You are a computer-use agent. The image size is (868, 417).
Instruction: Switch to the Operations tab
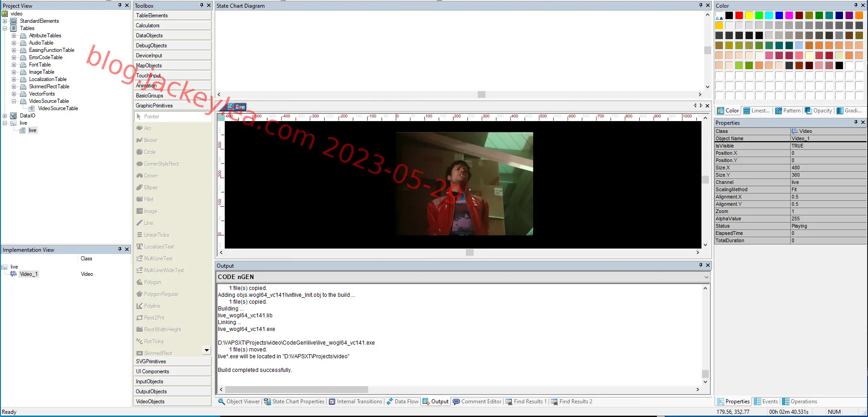(x=799, y=402)
